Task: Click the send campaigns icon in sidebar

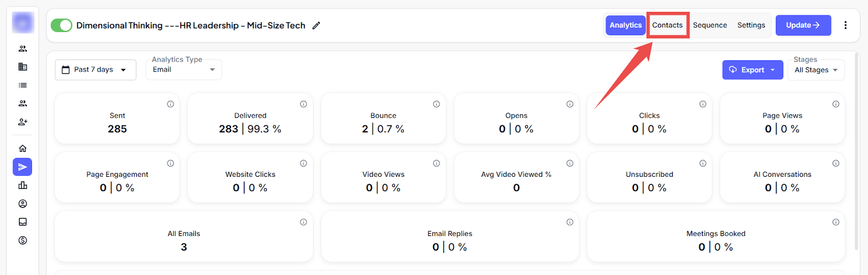Action: pyautogui.click(x=22, y=167)
